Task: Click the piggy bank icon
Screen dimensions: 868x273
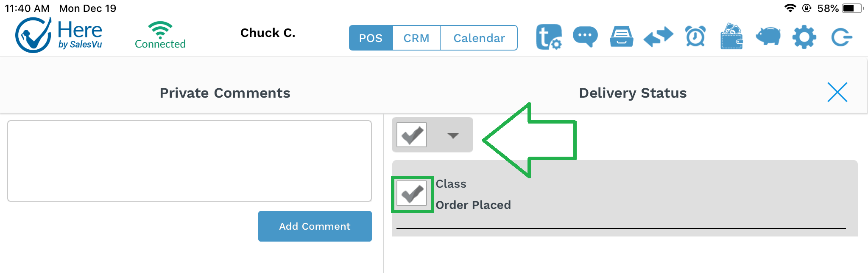Action: pyautogui.click(x=768, y=37)
